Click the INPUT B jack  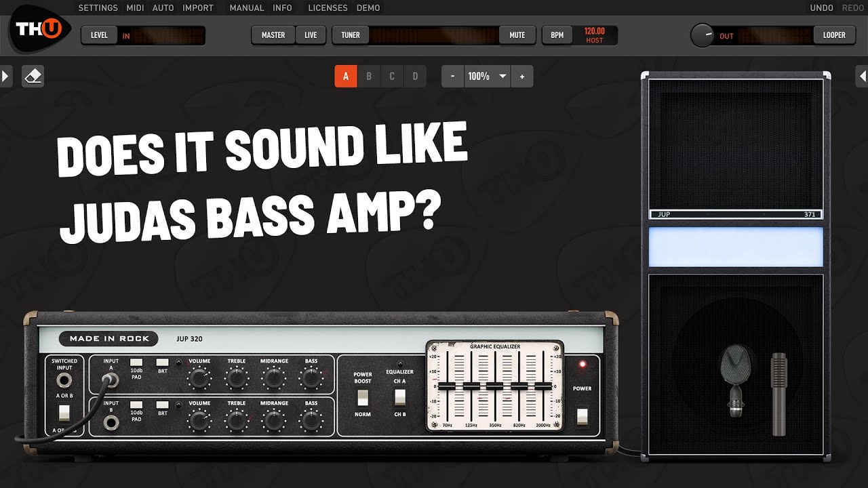(111, 423)
